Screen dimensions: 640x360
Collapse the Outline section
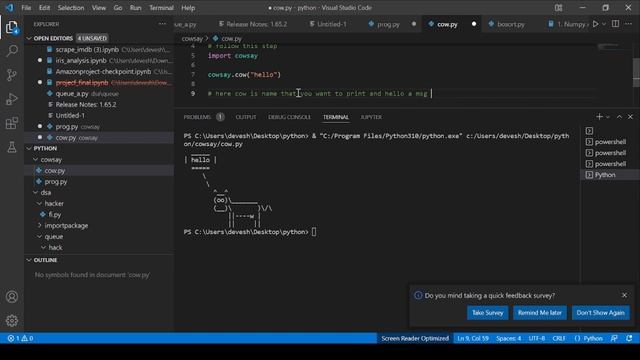click(29, 260)
